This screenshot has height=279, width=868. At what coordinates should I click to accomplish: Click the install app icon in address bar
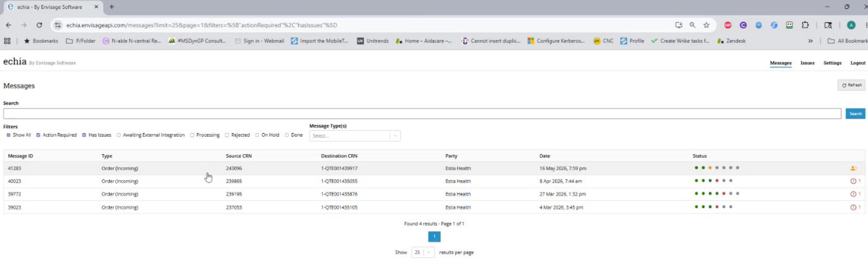679,25
